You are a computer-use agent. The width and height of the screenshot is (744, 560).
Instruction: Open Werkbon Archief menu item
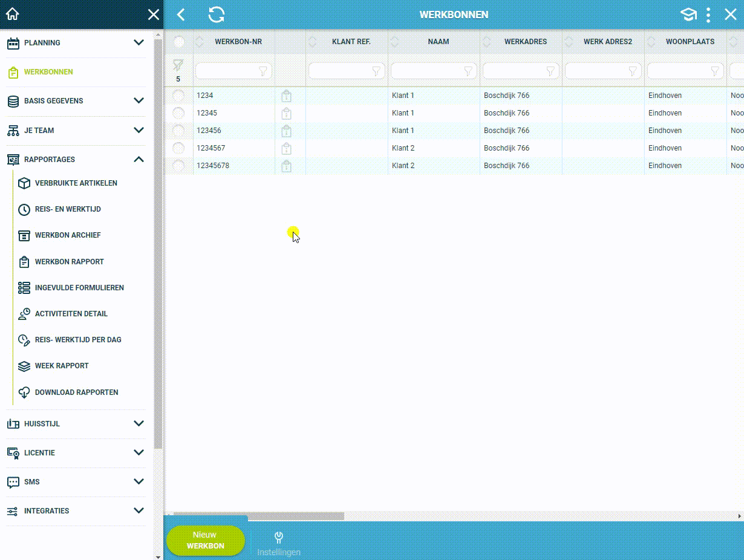(68, 235)
